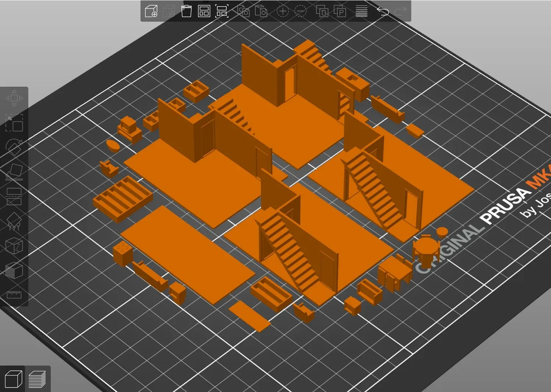Select the Rotate tool
The height and width of the screenshot is (392, 551).
point(14,147)
